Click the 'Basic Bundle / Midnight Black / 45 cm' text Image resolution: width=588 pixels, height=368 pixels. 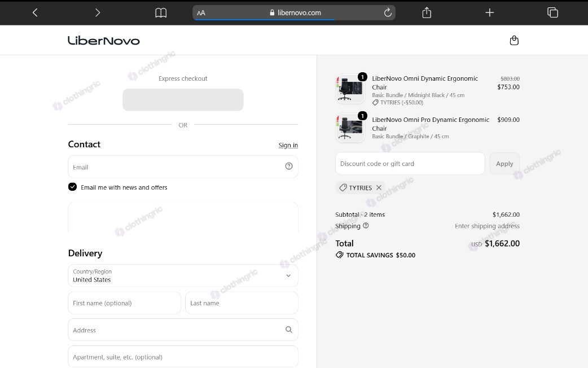[418, 95]
